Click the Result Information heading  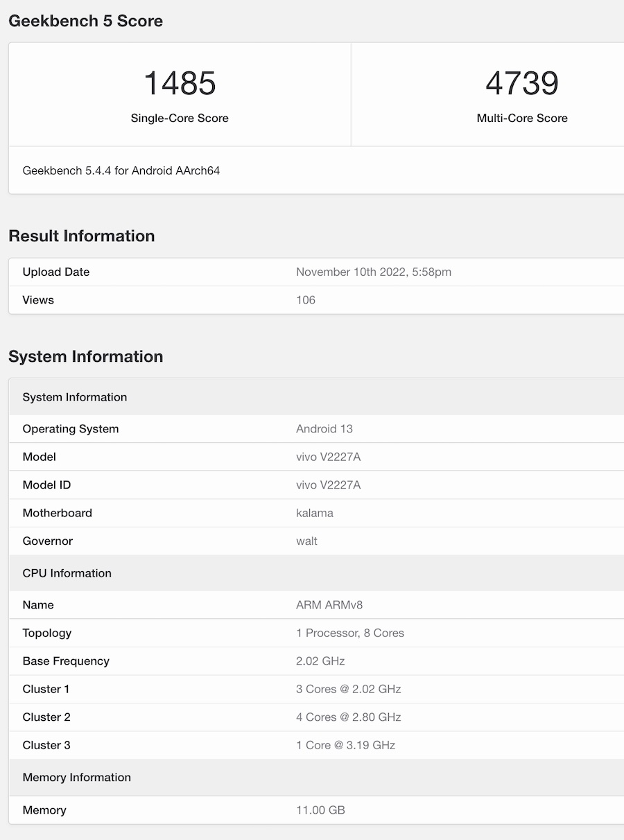(x=81, y=236)
